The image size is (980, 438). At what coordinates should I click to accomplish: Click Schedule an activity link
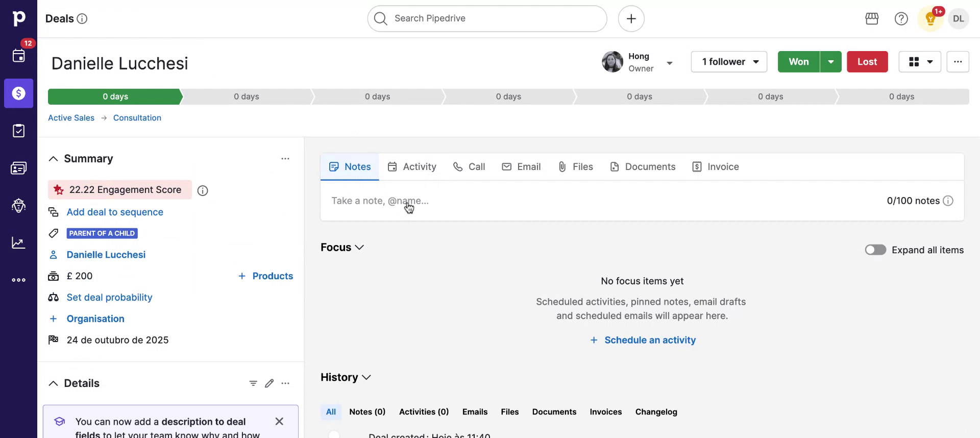tap(643, 340)
